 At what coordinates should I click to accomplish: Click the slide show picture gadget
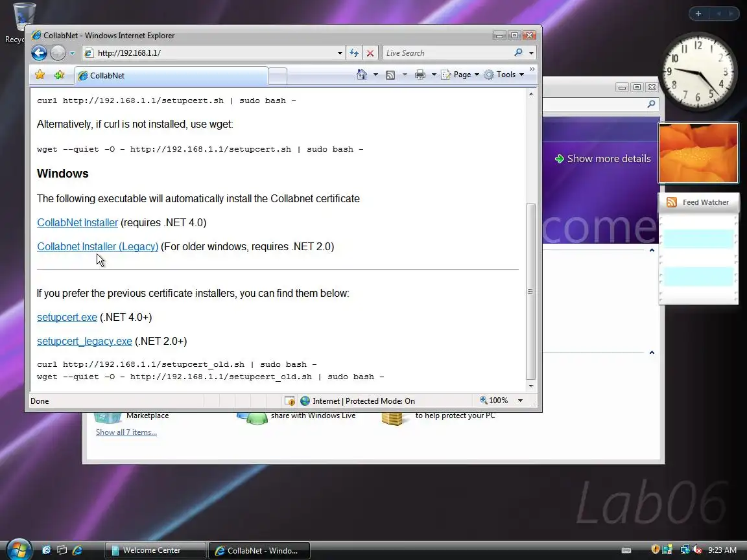point(698,153)
